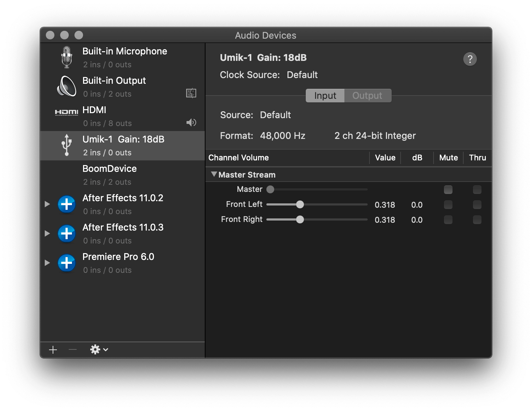Screen dimensions: 532x411
Task: Click the Front Right dB 0.0 field
Action: 417,220
